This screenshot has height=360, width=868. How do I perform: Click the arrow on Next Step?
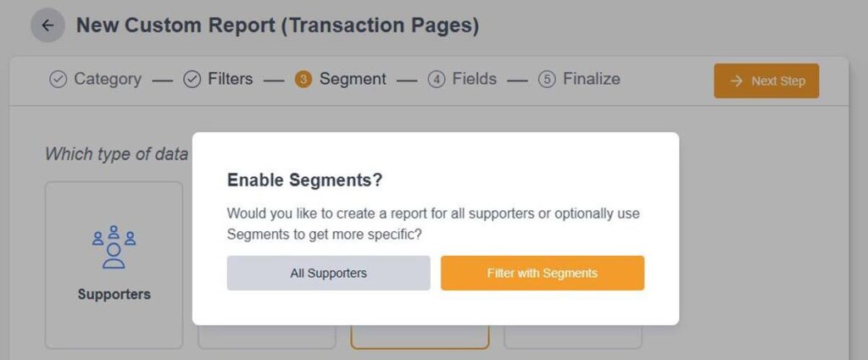coord(737,80)
